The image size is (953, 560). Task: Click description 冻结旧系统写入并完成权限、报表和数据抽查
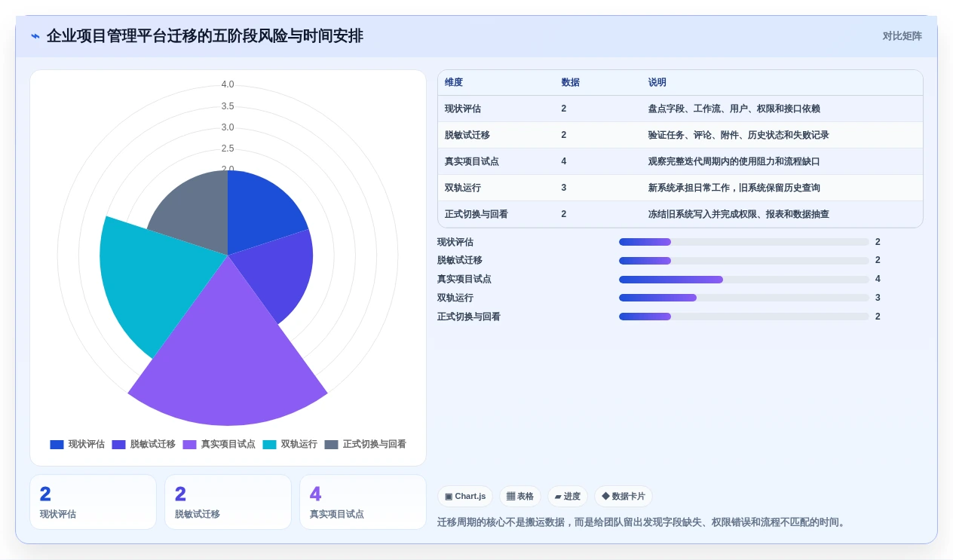click(x=739, y=214)
